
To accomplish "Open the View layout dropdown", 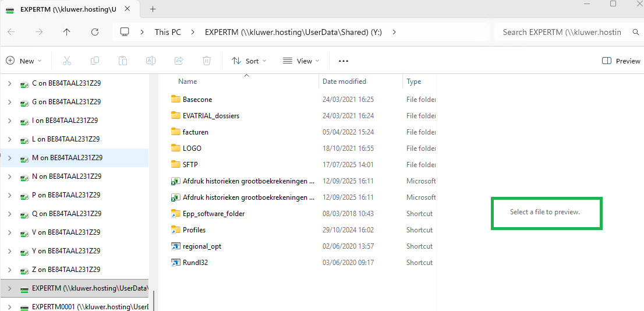I will (301, 61).
